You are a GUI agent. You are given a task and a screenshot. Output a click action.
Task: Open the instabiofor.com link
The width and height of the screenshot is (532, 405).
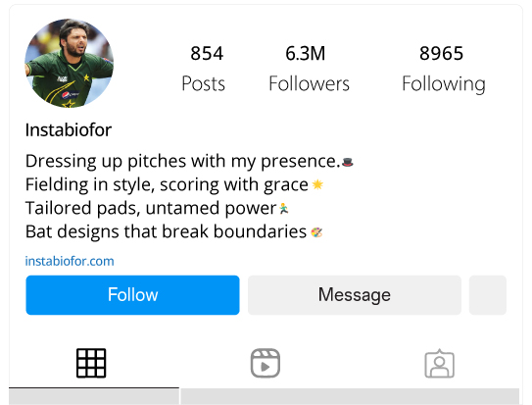pyautogui.click(x=70, y=261)
